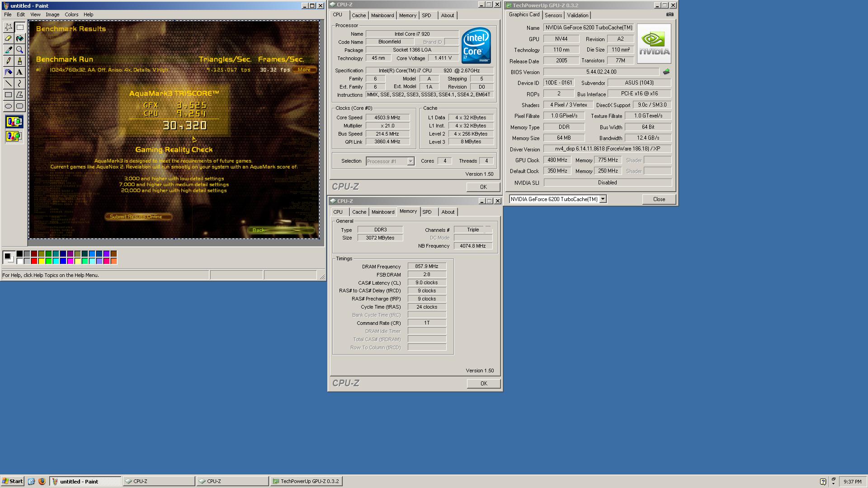This screenshot has width=868, height=488.
Task: Click the GPU-Z screenshot camera icon
Action: pyautogui.click(x=670, y=14)
